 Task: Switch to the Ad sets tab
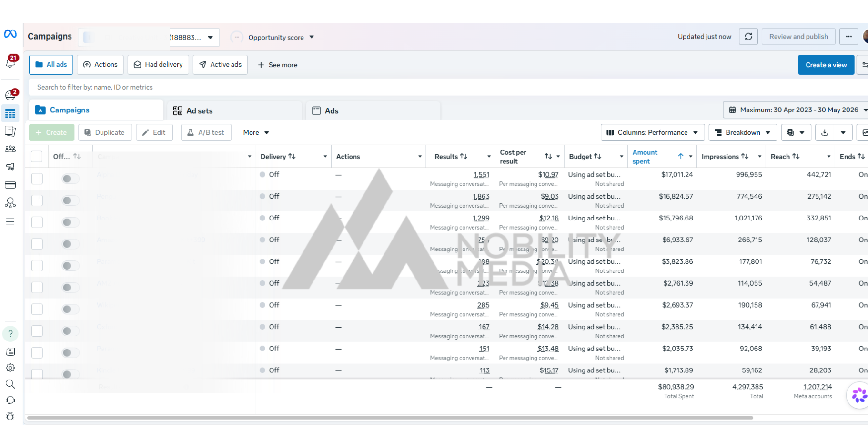click(235, 111)
